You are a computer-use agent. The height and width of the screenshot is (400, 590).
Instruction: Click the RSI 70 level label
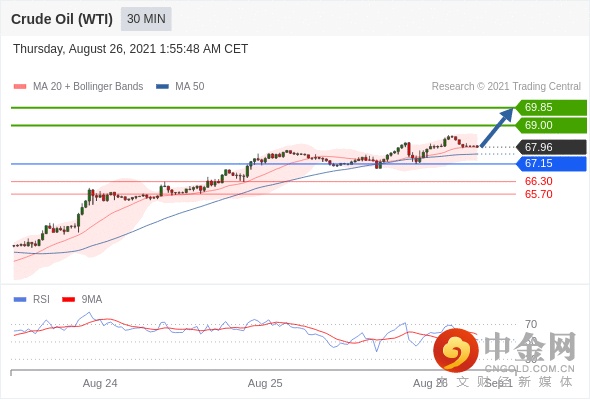531,324
